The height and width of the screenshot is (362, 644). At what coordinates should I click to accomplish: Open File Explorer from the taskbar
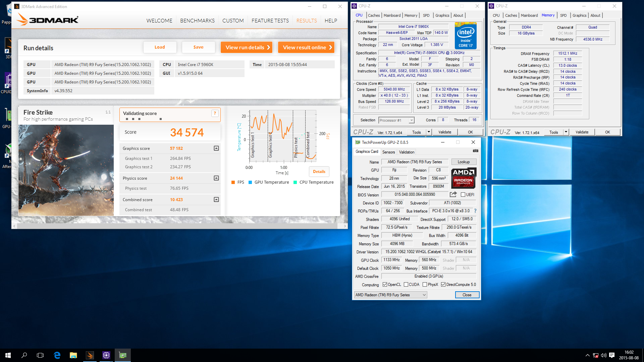coord(73,355)
